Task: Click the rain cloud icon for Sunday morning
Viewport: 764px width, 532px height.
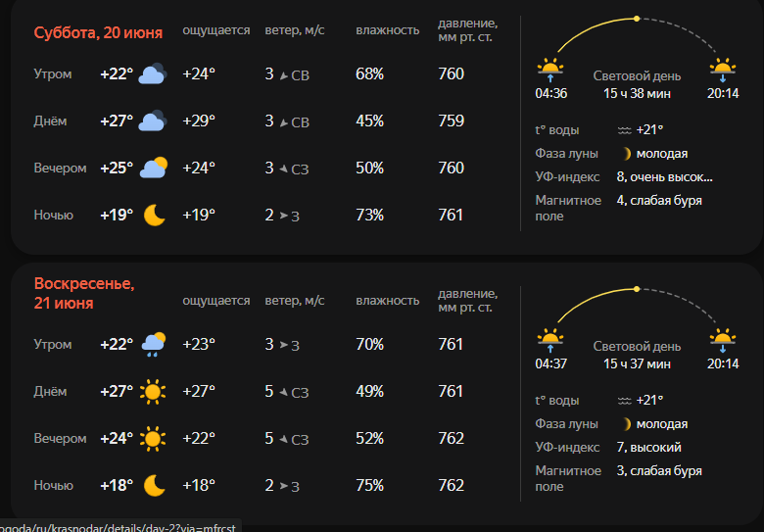Action: coord(154,345)
